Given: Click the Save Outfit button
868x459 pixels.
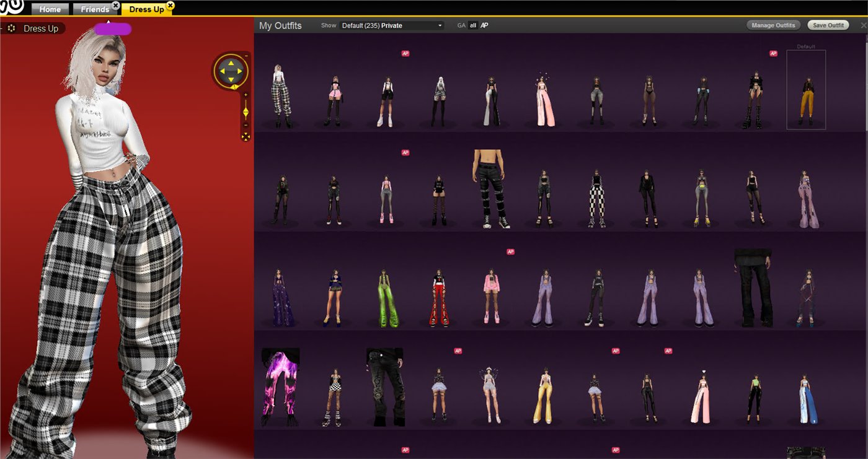Looking at the screenshot, I should click(x=828, y=25).
